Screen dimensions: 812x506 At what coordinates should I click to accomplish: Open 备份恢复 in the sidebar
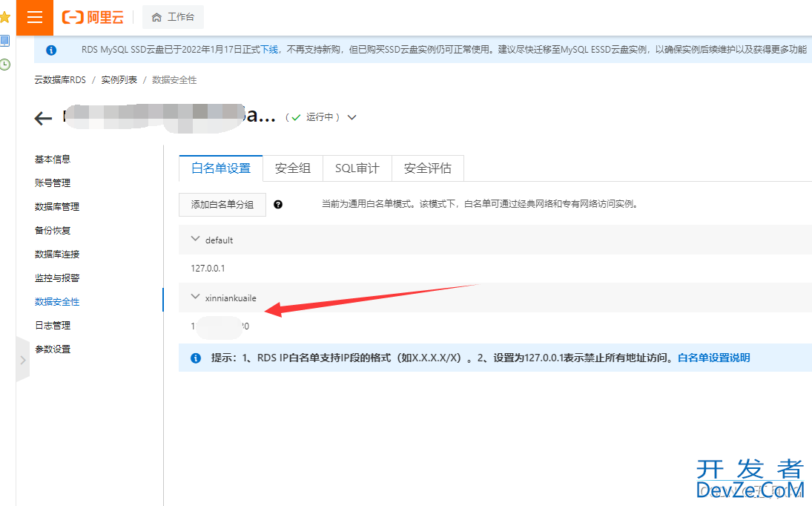point(53,231)
